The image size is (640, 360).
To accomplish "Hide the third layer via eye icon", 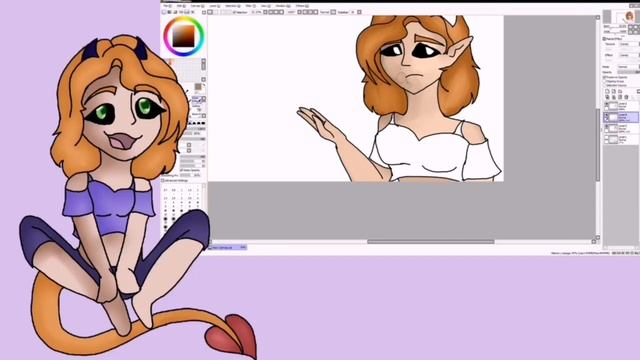I will [606, 126].
